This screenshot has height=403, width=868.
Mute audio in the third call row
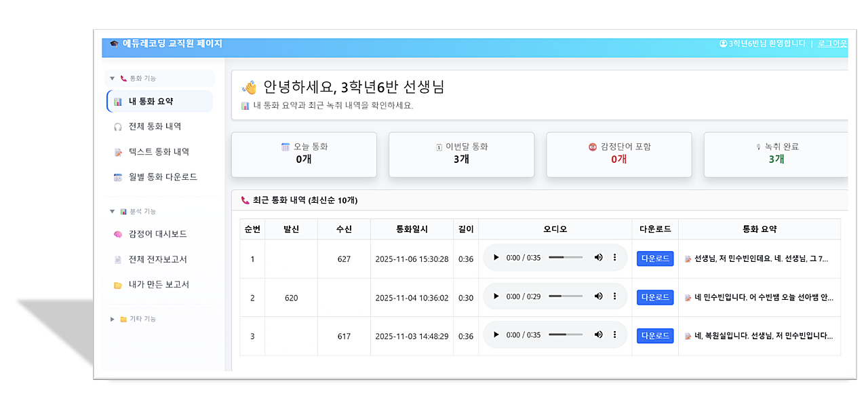(x=598, y=335)
